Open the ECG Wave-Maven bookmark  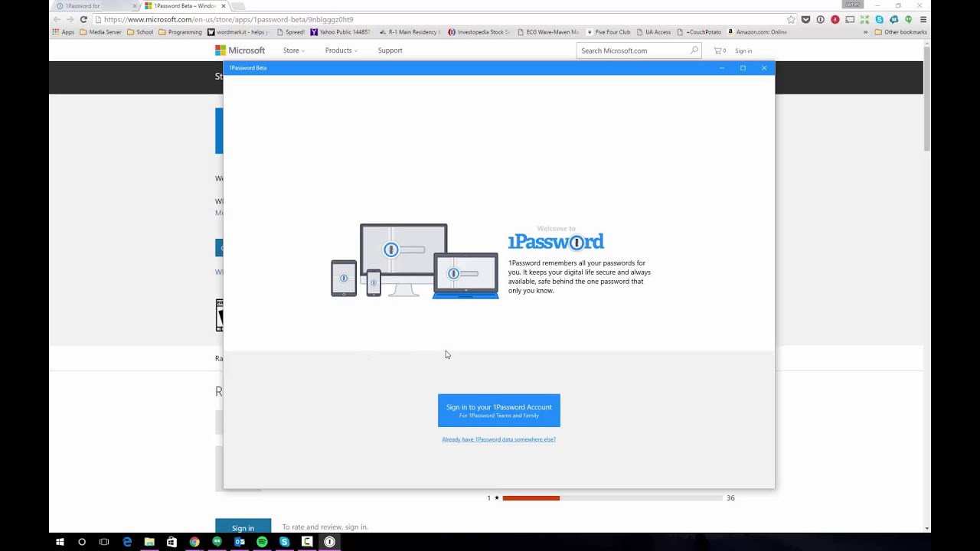coord(548,32)
